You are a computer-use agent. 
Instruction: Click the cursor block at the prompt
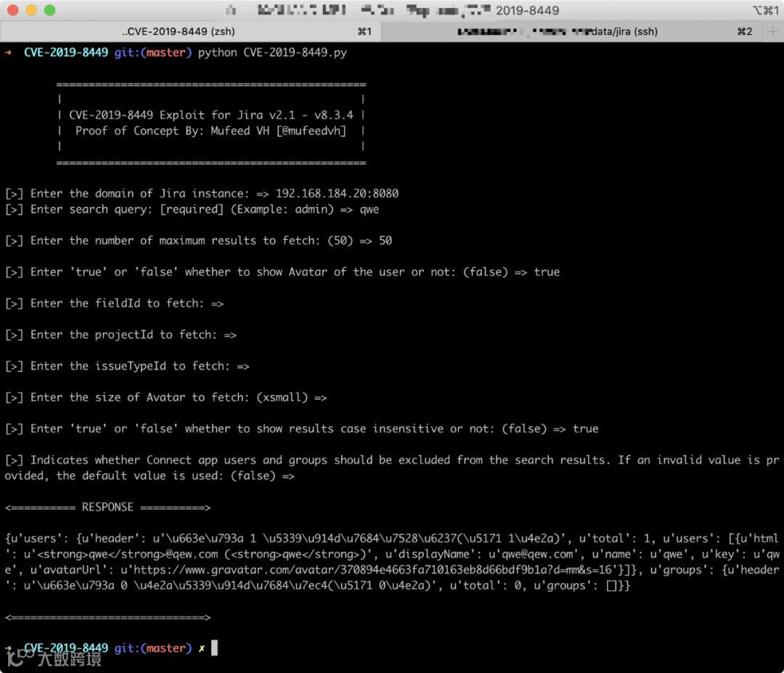point(214,648)
